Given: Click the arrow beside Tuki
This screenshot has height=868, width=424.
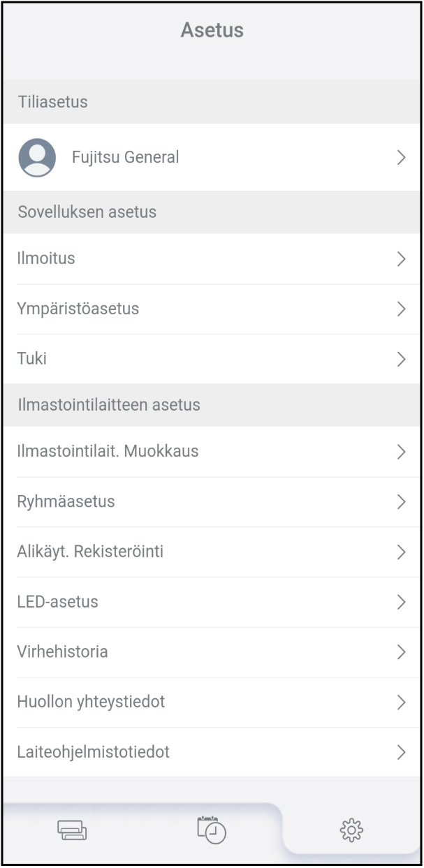Looking at the screenshot, I should pyautogui.click(x=401, y=360).
